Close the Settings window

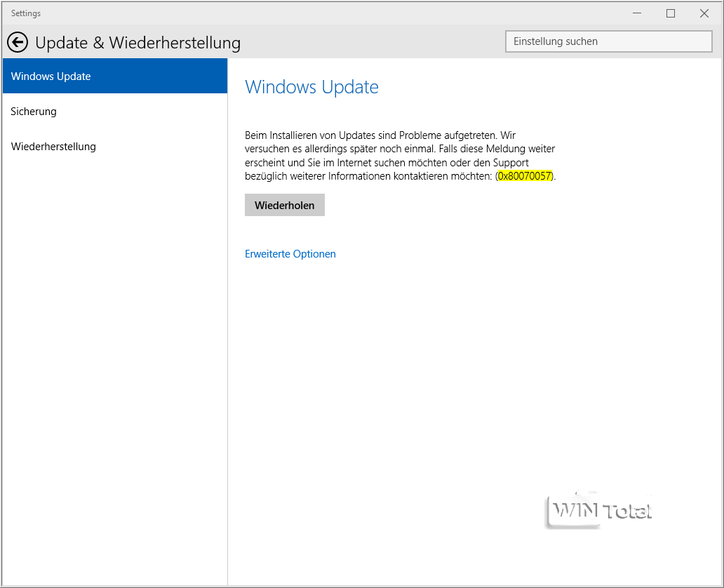point(704,13)
